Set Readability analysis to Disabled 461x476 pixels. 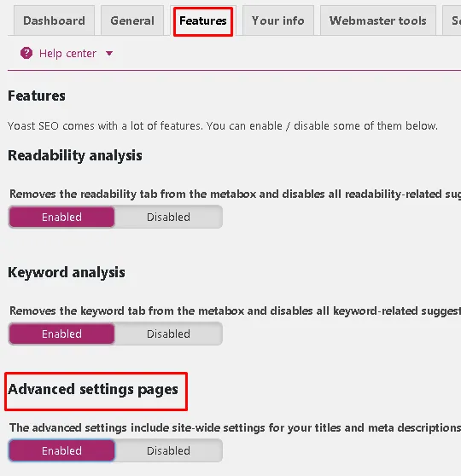click(x=169, y=217)
